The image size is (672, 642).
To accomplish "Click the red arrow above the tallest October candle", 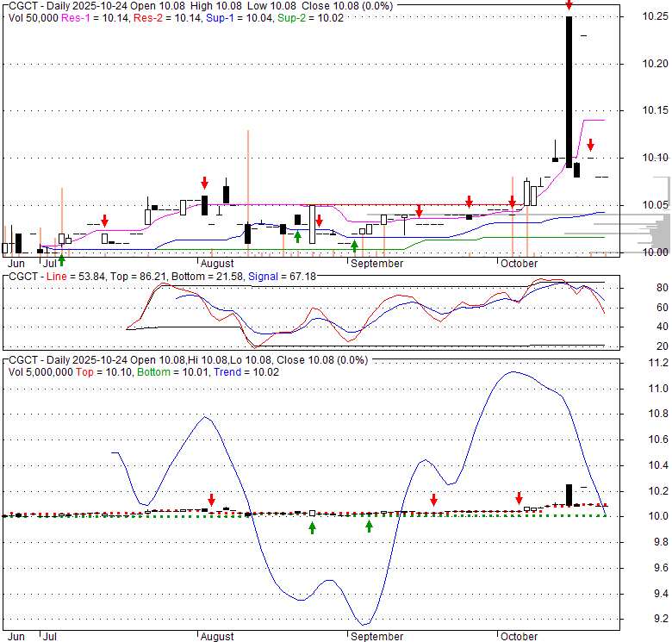I will [x=569, y=6].
